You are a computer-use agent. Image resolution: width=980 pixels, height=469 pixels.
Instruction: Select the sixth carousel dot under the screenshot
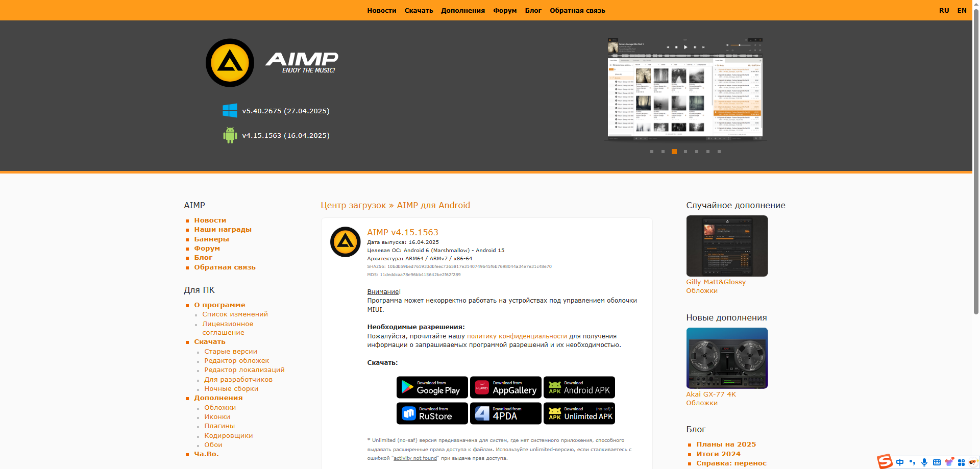(708, 152)
